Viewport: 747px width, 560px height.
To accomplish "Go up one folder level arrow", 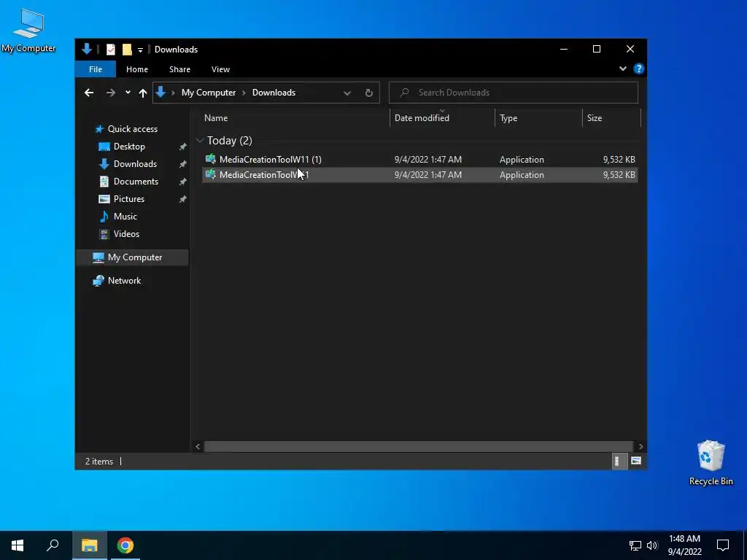I will (x=142, y=93).
